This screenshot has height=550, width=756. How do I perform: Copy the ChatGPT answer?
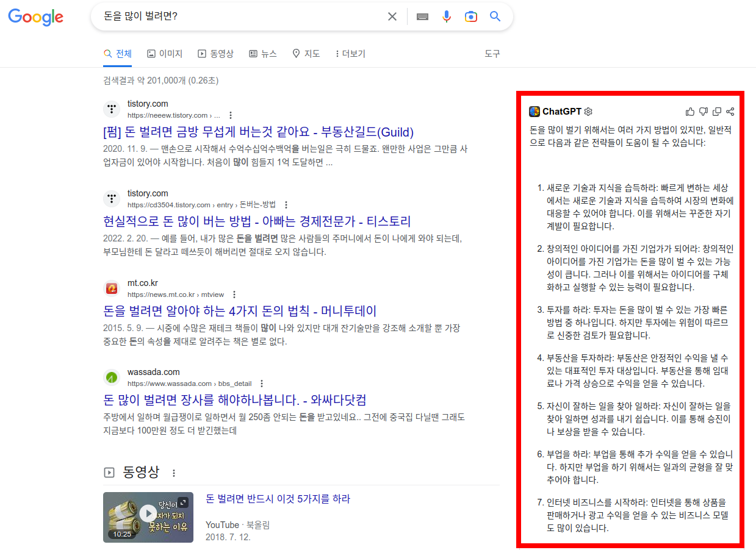pyautogui.click(x=717, y=112)
